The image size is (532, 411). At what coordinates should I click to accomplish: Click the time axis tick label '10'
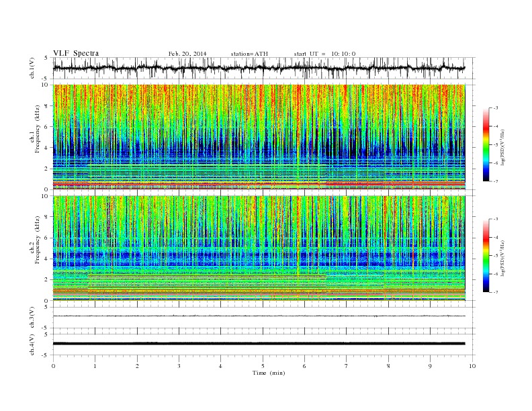472,366
